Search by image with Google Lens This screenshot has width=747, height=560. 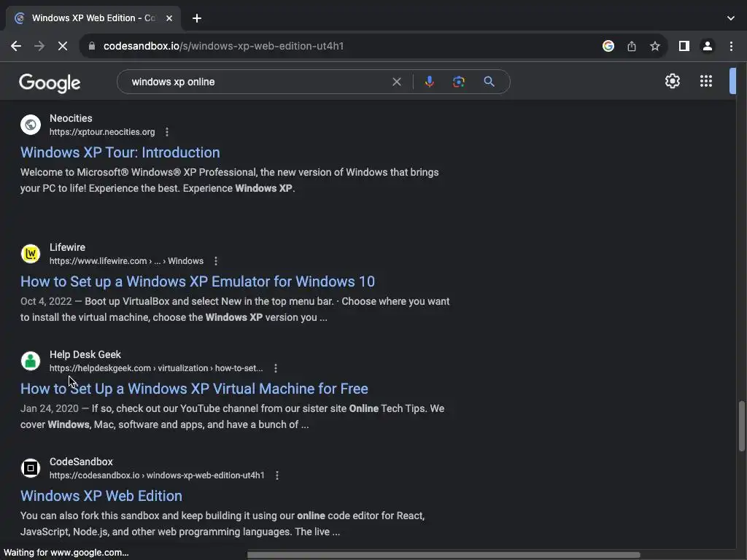[x=459, y=82]
